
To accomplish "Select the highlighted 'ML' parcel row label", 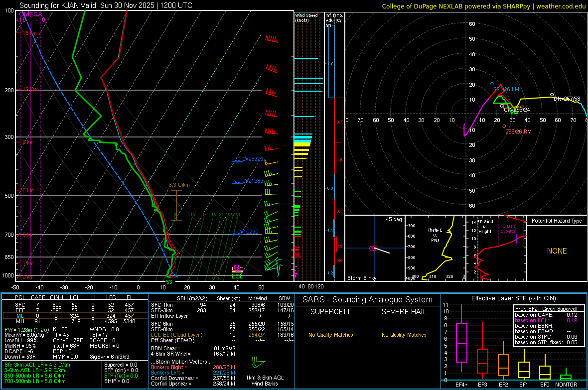I will click(20, 316).
